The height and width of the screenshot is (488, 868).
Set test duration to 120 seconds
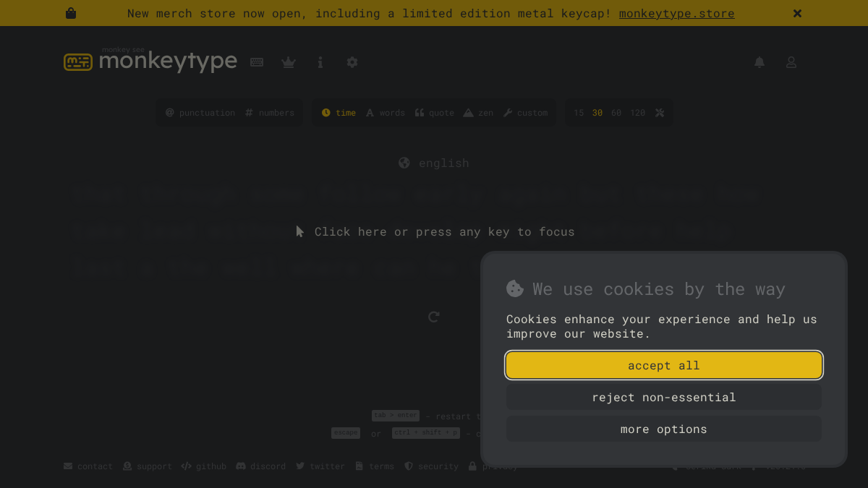(637, 113)
